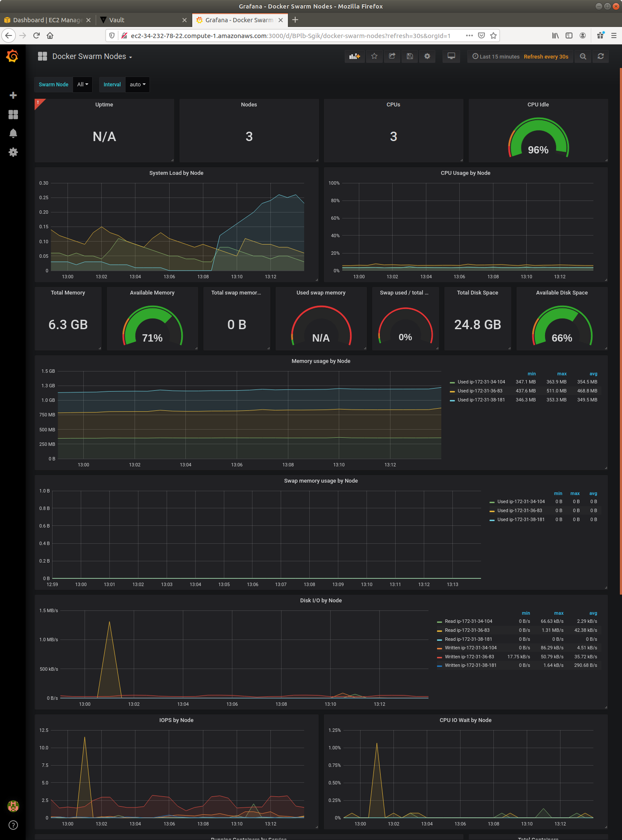Screen dimensions: 622x840
Task: Bookmark this page with star icon
Action: tap(493, 35)
